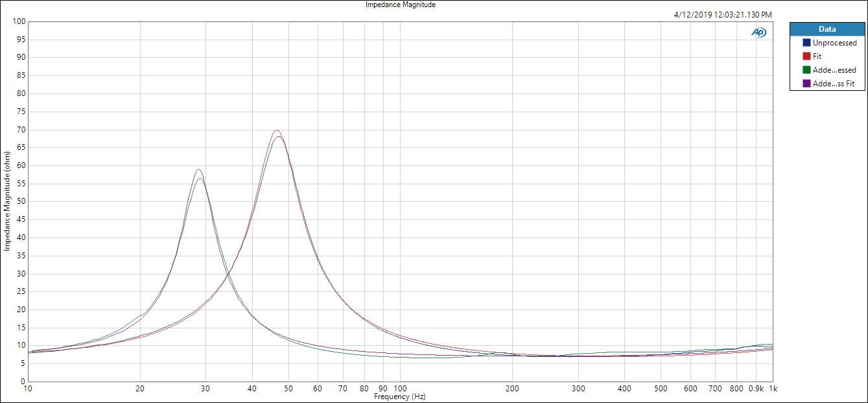This screenshot has width=868, height=403.
Task: Click the 0.9k frequency axis tick label
Action: coord(756,389)
